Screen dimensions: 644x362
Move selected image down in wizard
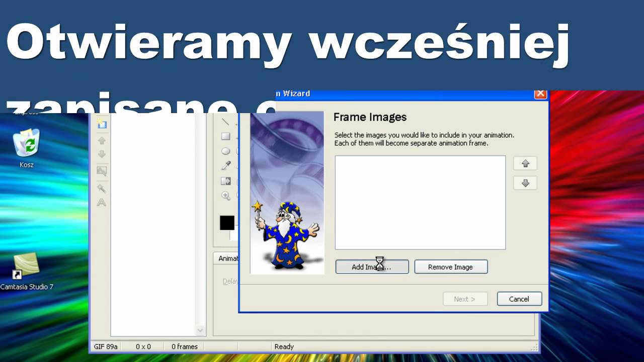pos(525,183)
